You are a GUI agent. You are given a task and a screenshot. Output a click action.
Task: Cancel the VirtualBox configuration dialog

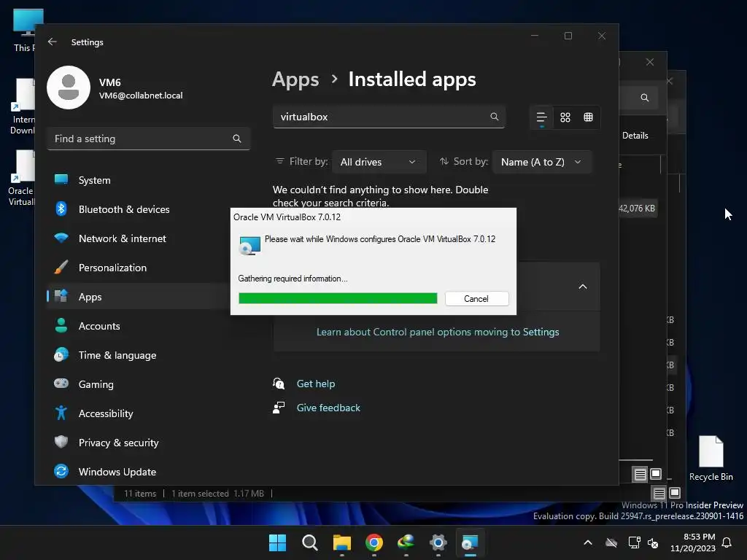(476, 298)
